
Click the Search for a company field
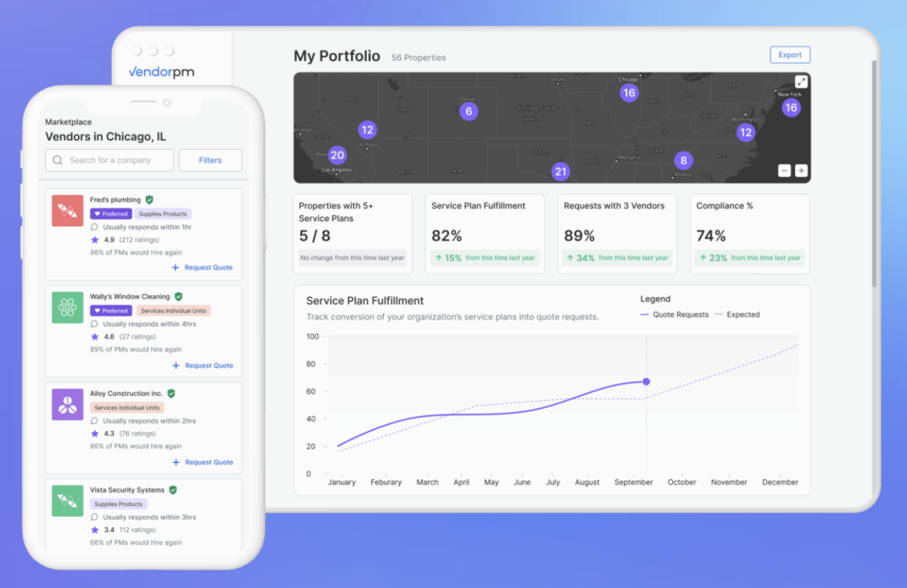110,160
